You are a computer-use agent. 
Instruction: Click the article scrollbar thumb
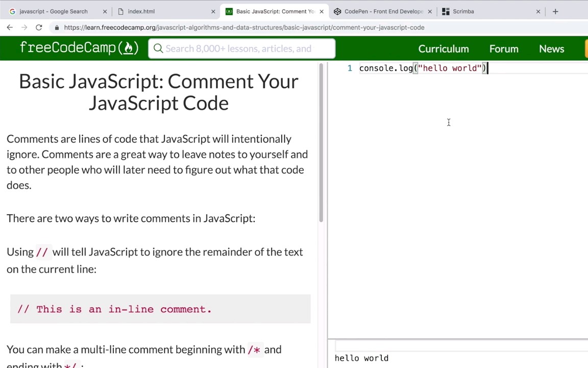321,143
